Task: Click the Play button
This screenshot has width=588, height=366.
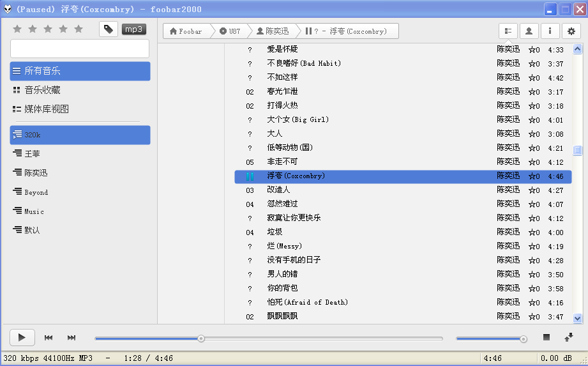Action: coord(22,337)
